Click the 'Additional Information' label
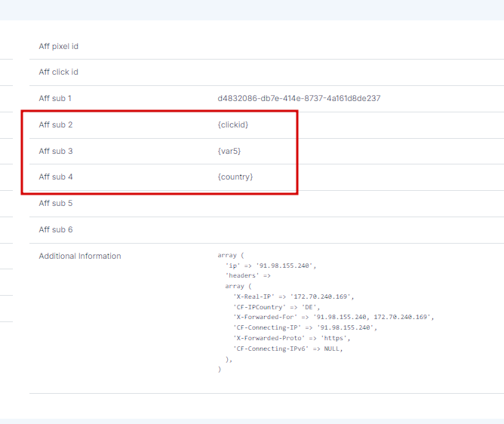Image resolution: width=504 pixels, height=424 pixels. (x=80, y=256)
